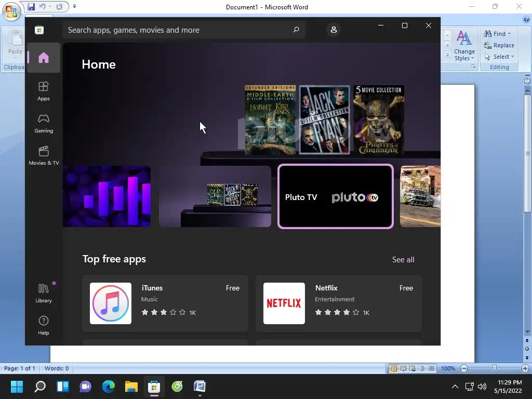Go to the Gaming section in Store
This screenshot has height=399, width=532.
click(44, 124)
